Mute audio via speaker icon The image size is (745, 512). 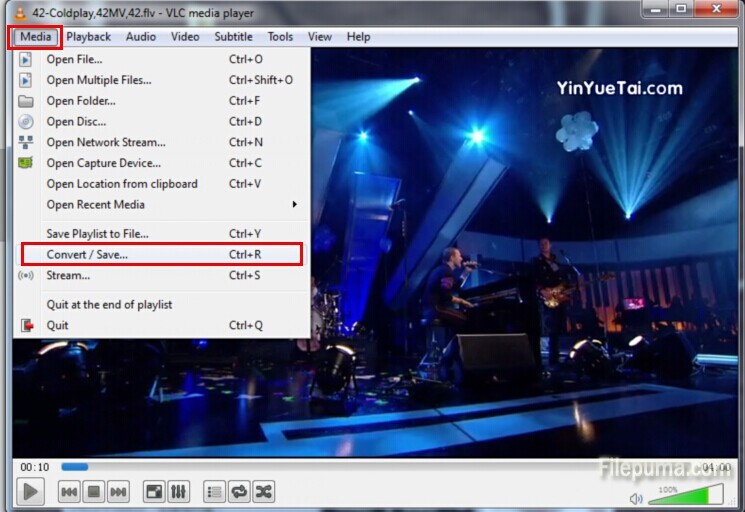[x=636, y=498]
